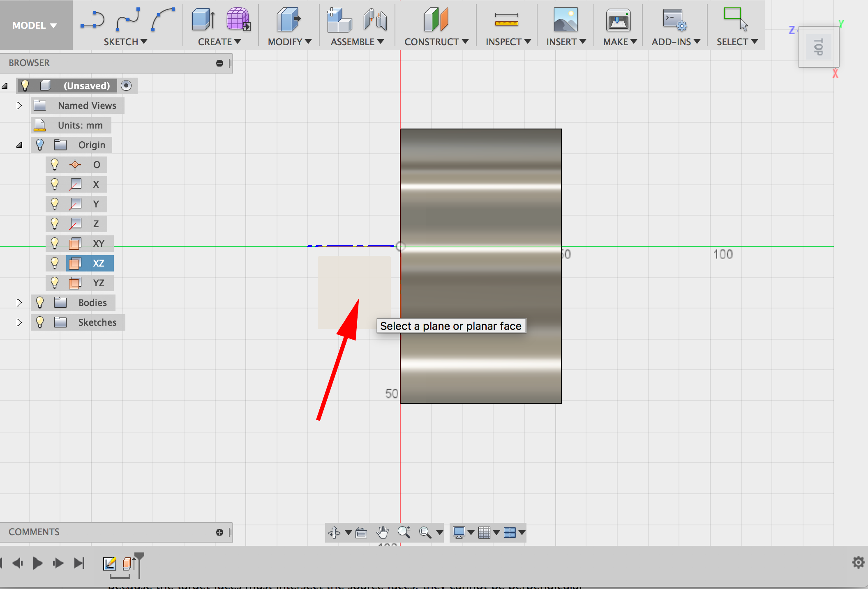Viewport: 868px width, 589px height.
Task: Open the CONSTRUCT menu
Action: (x=436, y=42)
